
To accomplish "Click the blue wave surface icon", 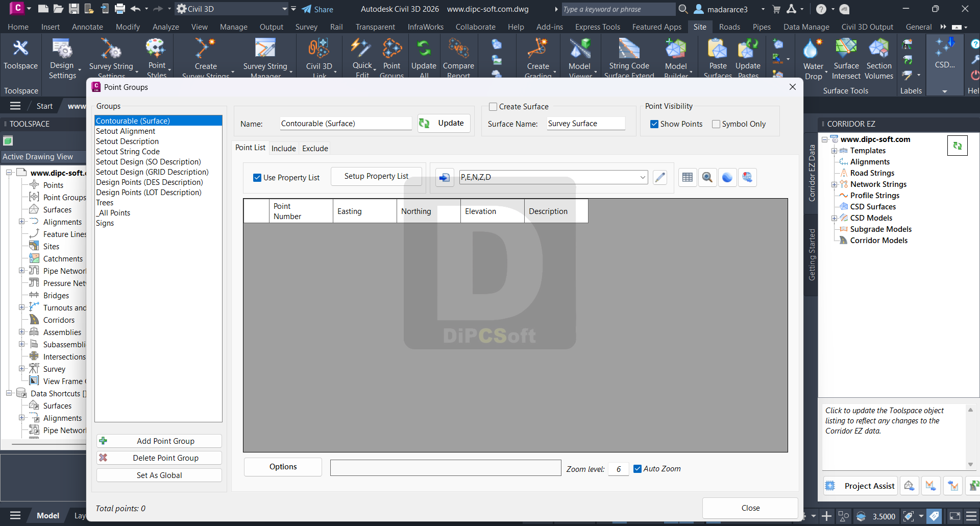I will coord(727,177).
